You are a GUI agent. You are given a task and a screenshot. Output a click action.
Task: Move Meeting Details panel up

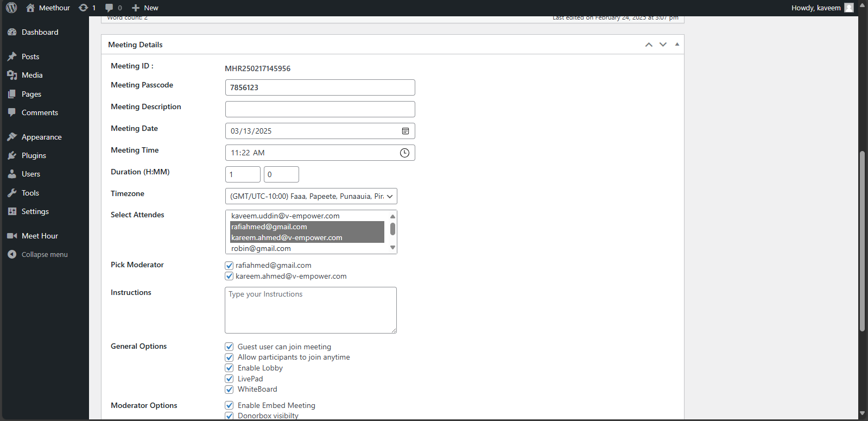pos(649,45)
